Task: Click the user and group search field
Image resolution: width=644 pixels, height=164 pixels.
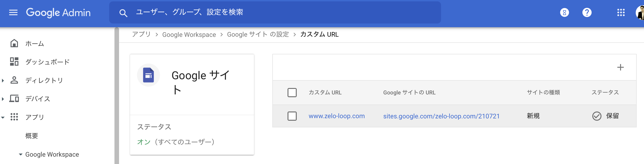Action: [275, 12]
